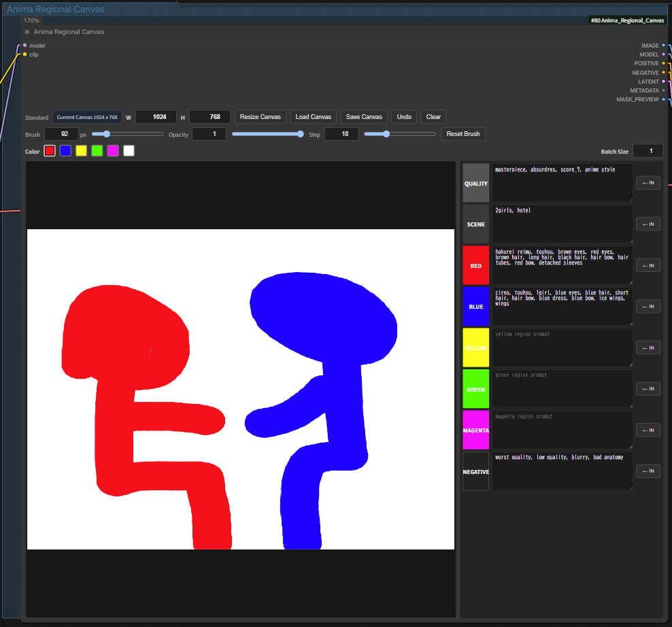Select the green brush color swatch
This screenshot has height=627, width=672.
point(97,151)
